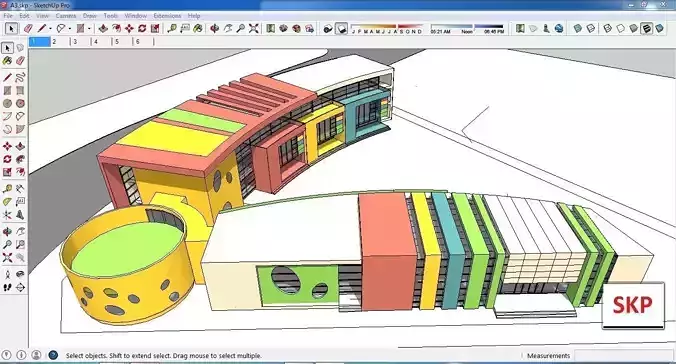Enable X-ray face style
This screenshot has height=364, width=676.
(578, 28)
